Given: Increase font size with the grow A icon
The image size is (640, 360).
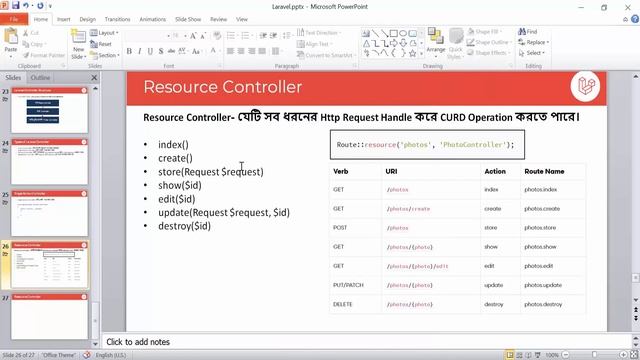Looking at the screenshot, I should (x=193, y=36).
